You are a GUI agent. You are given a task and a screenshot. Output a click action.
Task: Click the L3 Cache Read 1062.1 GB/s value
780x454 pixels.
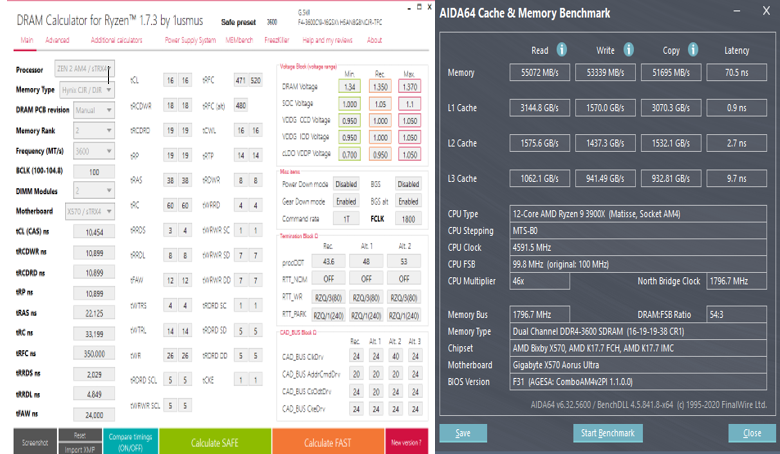pos(540,179)
